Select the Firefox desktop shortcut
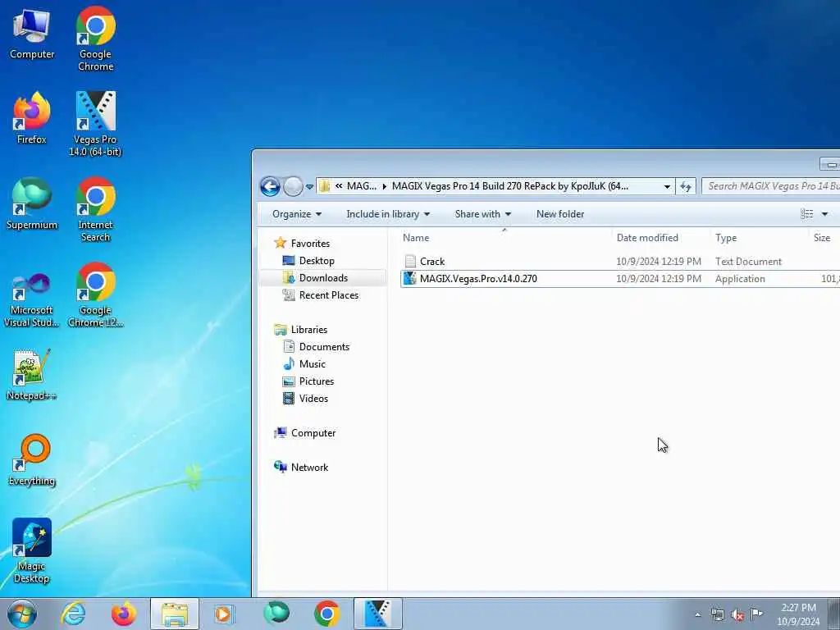 tap(32, 118)
